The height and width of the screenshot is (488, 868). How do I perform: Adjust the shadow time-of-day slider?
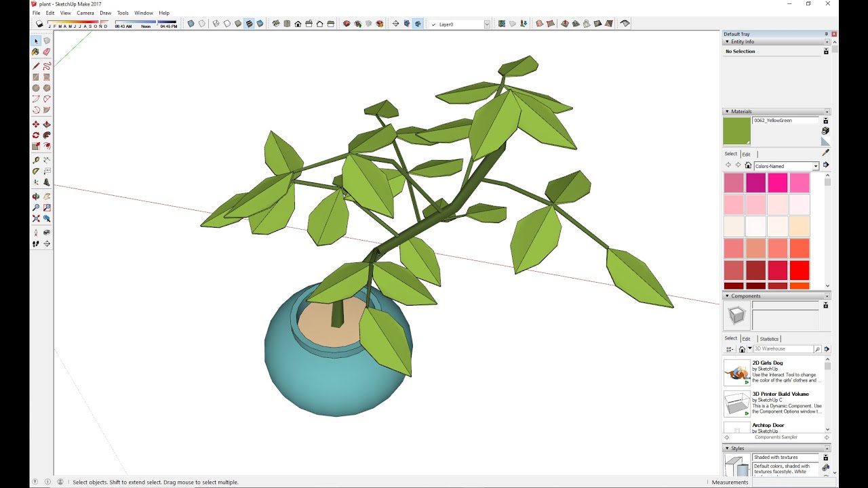point(146,22)
